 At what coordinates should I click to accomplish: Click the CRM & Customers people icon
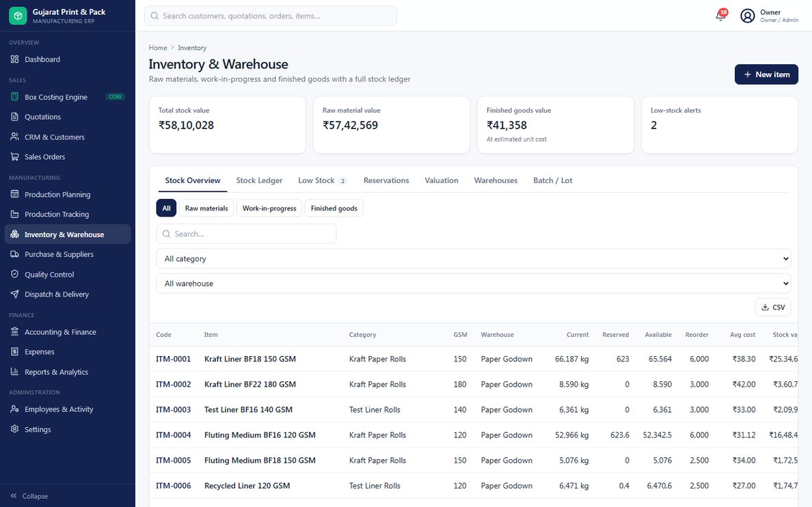[x=14, y=137]
